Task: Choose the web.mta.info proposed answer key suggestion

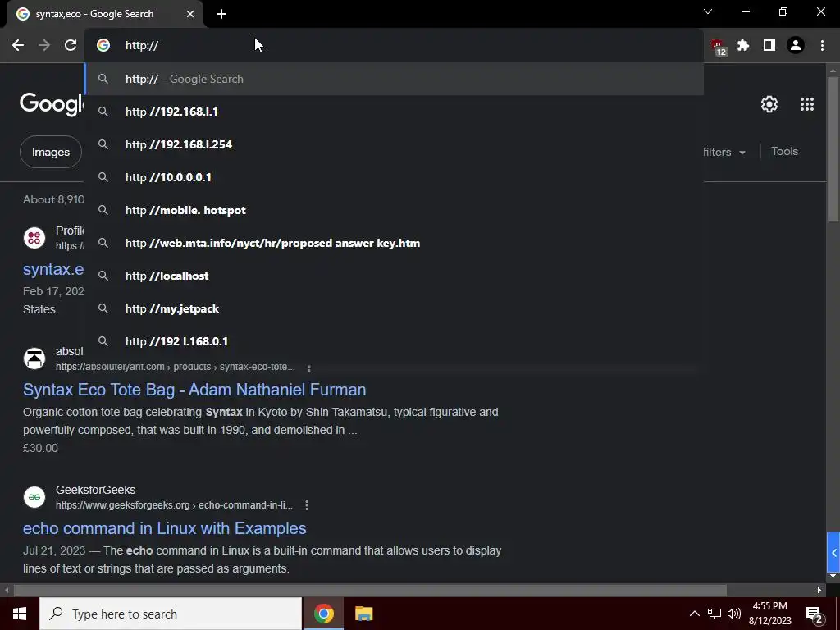Action: (x=394, y=243)
